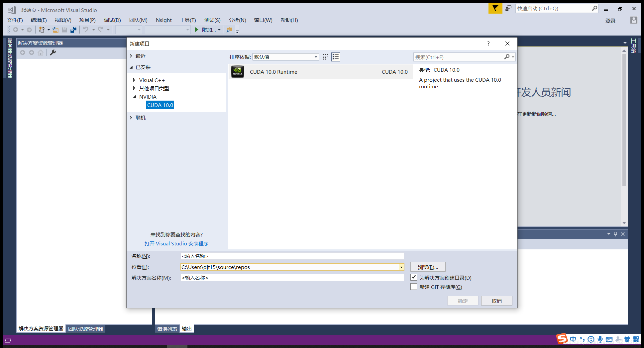644x348 pixels.
Task: Expand the 联机 tree node
Action: point(131,118)
